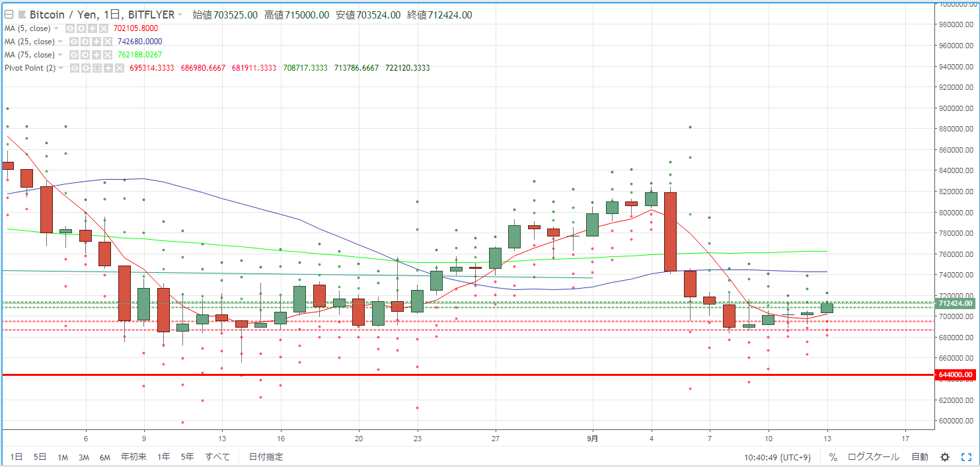Open chart settings gear in bottom bar
Viewport: 980px width, 467px height.
pos(945,457)
